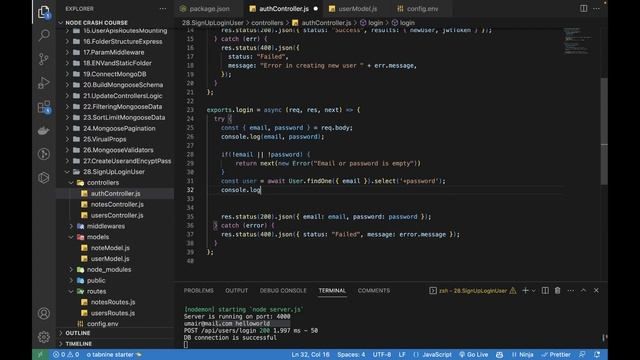Switch to the config.env tab
This screenshot has width=640, height=360.
pos(422,9)
